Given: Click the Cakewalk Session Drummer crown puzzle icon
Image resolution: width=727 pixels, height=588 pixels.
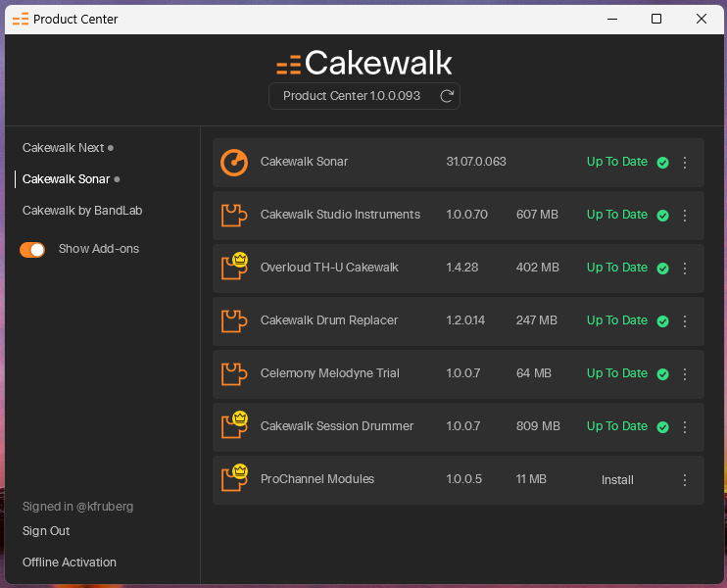Looking at the screenshot, I should (x=234, y=424).
